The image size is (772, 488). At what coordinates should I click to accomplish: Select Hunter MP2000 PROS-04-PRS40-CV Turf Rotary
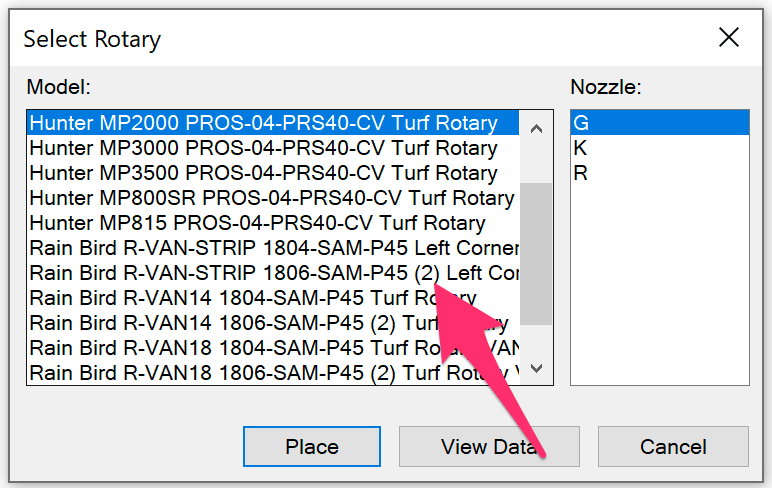[x=273, y=123]
